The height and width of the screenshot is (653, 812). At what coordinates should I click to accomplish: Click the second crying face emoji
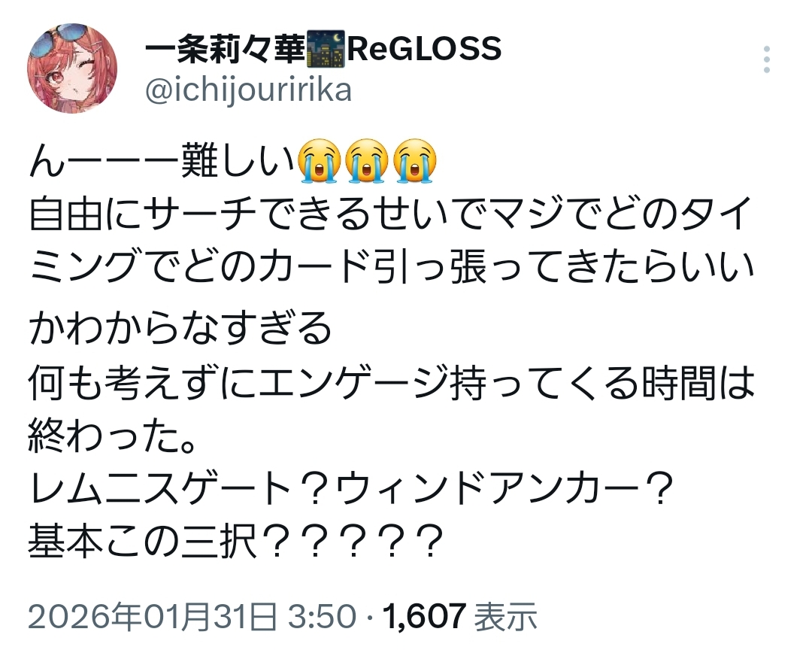[367, 161]
